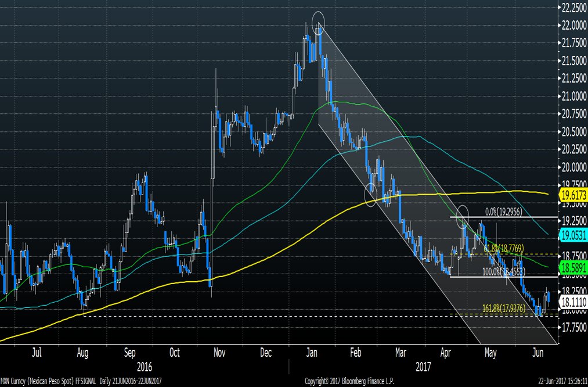Click the 22.2500 price axis label

[x=575, y=8]
